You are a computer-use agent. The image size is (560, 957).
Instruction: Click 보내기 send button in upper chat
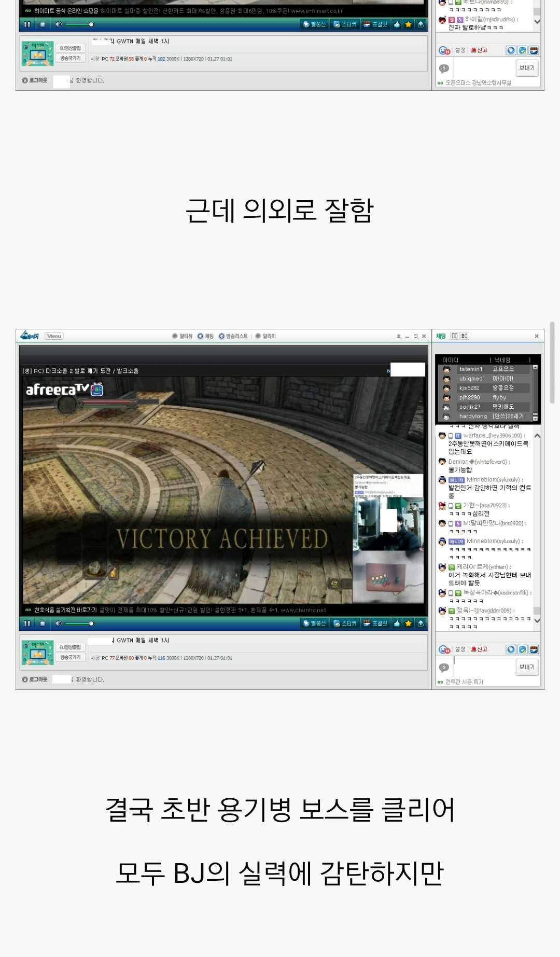click(527, 68)
